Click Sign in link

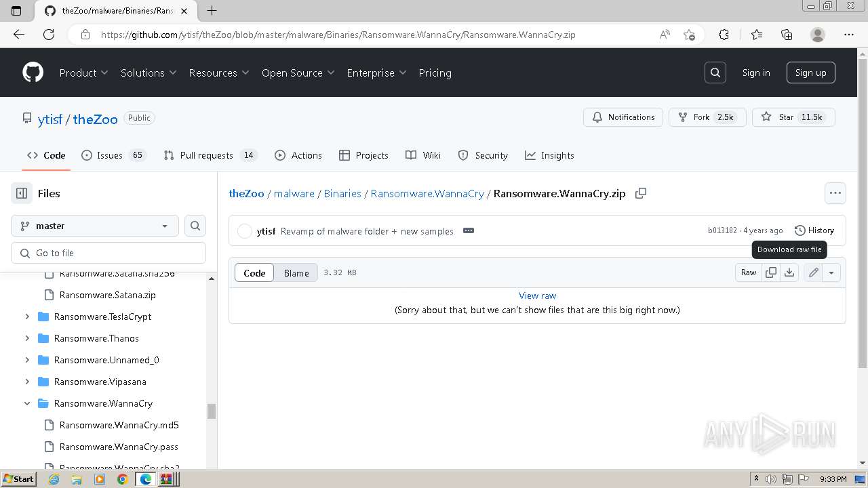[x=756, y=73]
